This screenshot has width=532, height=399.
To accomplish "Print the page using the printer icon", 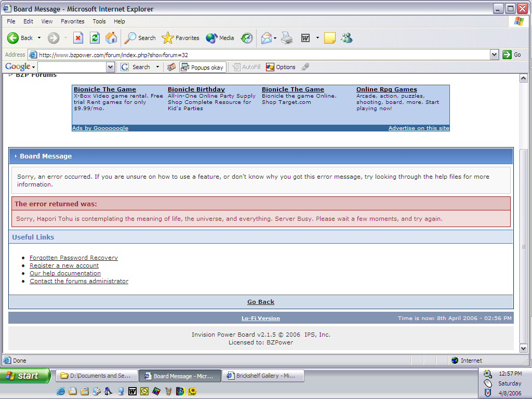I will pos(286,38).
